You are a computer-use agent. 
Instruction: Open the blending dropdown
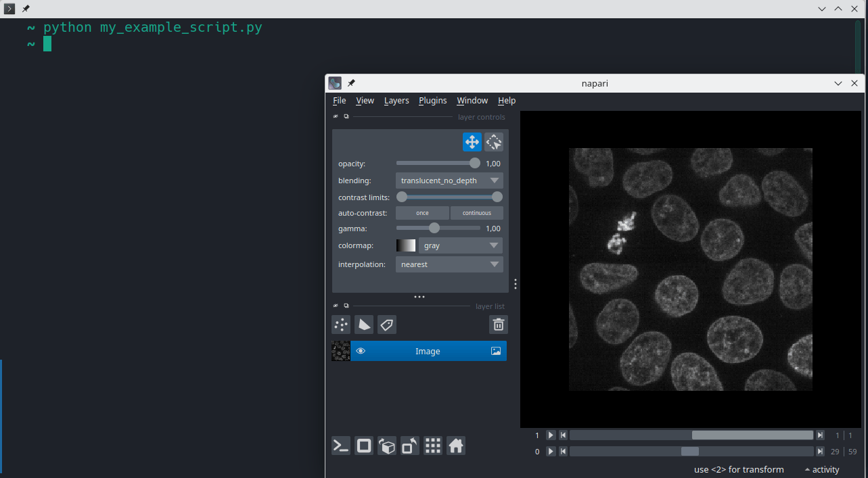tap(449, 180)
